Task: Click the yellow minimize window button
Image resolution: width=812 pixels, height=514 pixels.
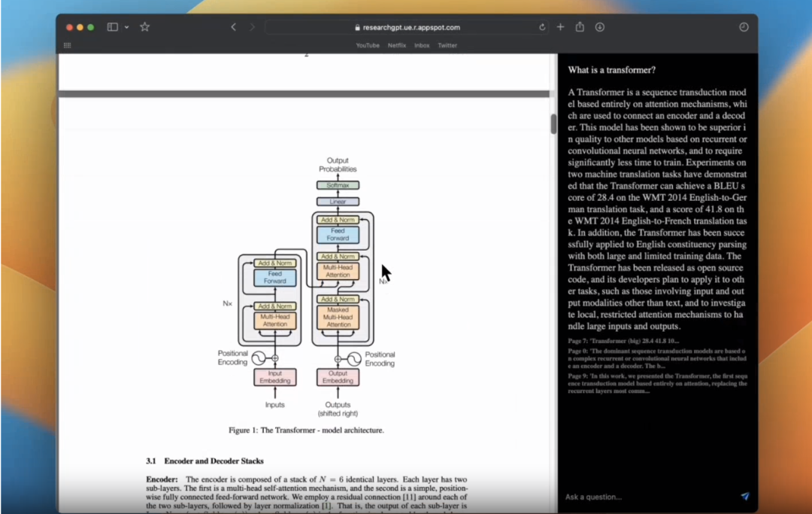Action: (80, 27)
